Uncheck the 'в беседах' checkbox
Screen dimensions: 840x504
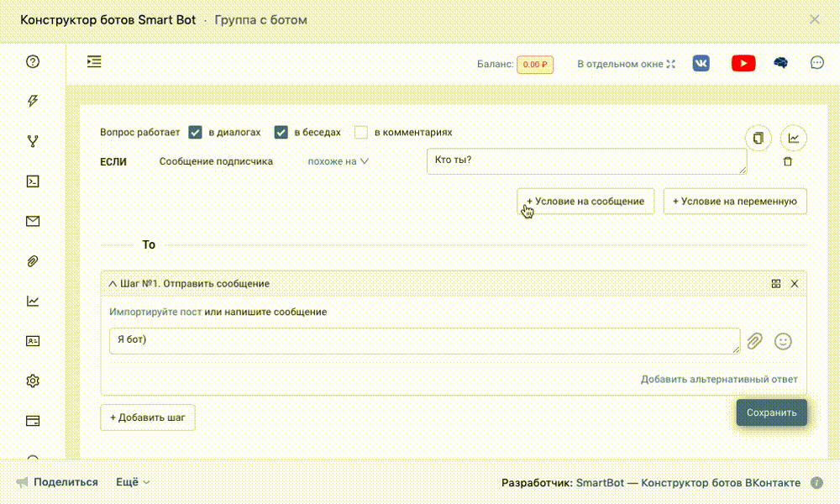(x=281, y=132)
